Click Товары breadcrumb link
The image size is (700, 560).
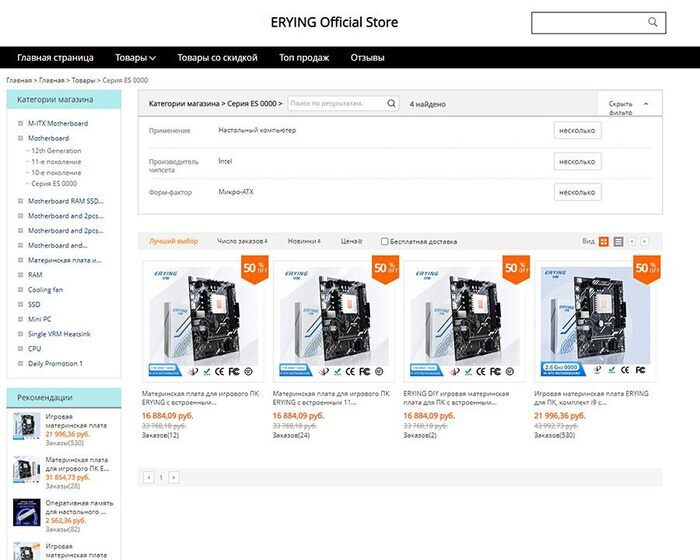pos(83,80)
